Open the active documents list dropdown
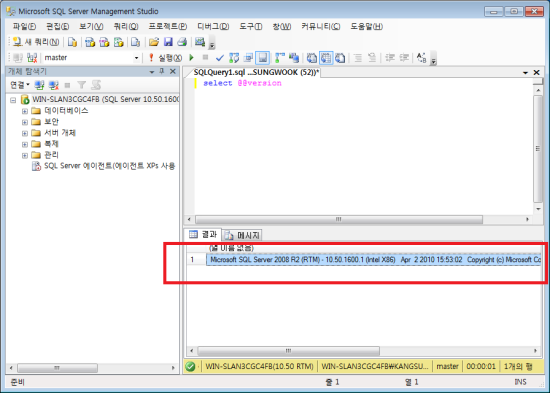 point(525,73)
